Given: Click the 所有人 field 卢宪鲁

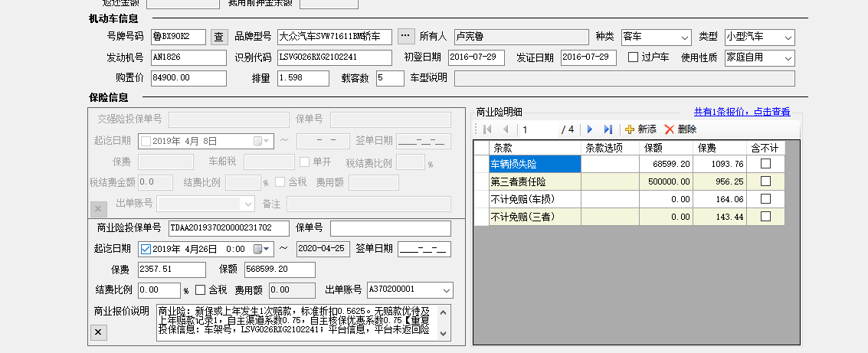Looking at the screenshot, I should click(x=522, y=37).
